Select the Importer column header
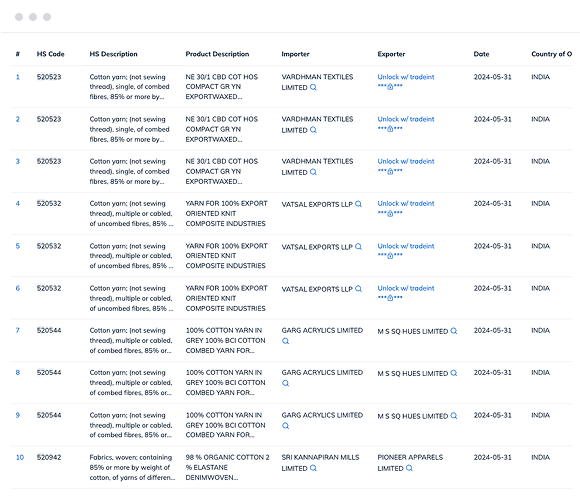580x500 pixels. pyautogui.click(x=295, y=54)
